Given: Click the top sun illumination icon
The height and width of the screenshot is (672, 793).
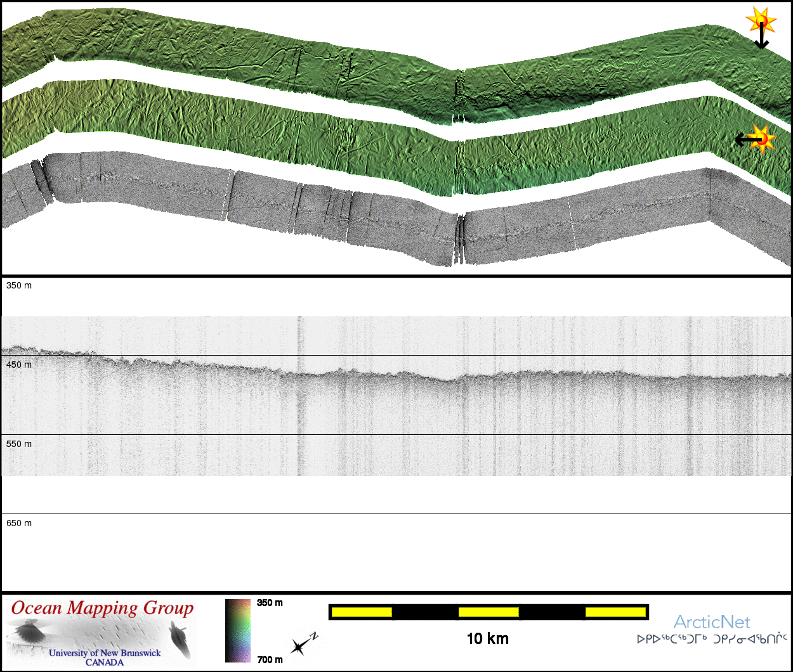Looking at the screenshot, I should click(759, 20).
